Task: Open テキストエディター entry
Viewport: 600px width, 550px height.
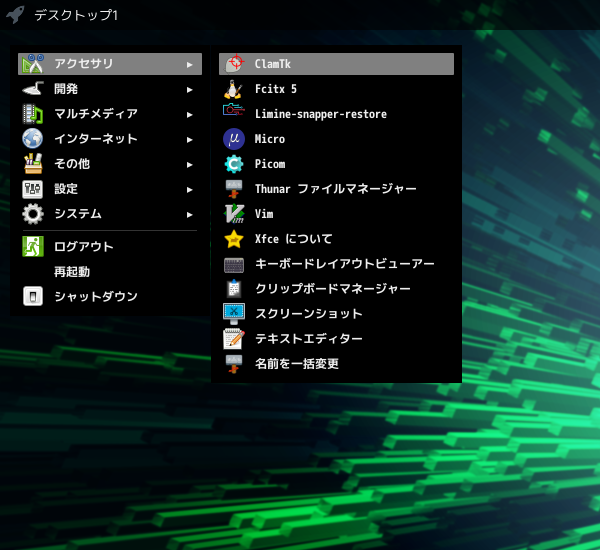Action: click(336, 339)
